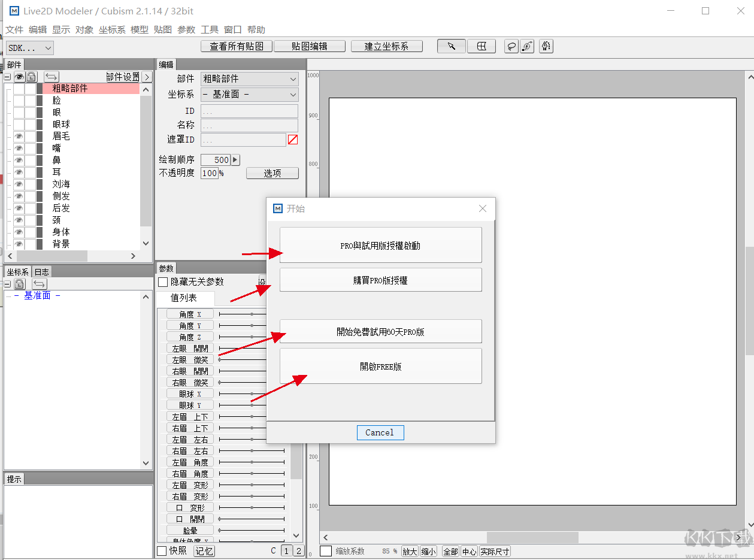Click the red slash mask ID icon

pyautogui.click(x=293, y=140)
